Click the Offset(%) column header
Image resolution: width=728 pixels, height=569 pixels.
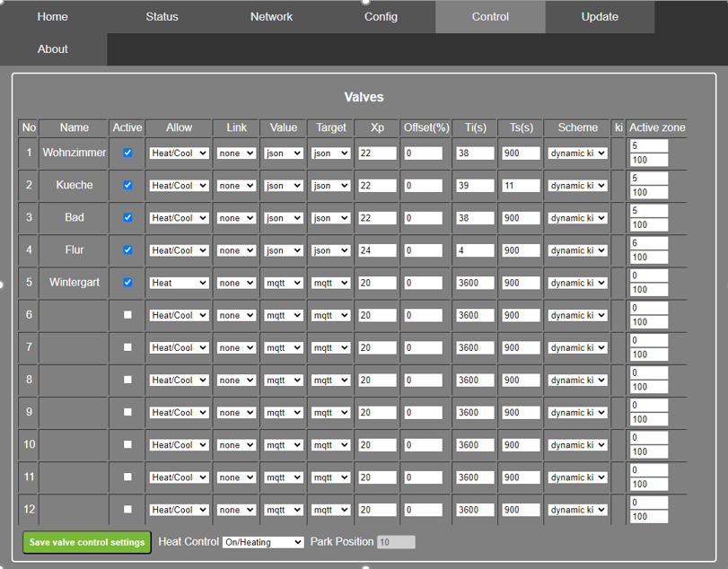pos(426,127)
